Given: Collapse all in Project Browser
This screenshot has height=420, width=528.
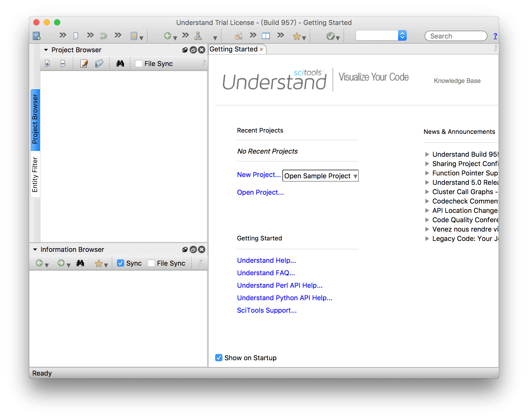Looking at the screenshot, I should tap(63, 63).
